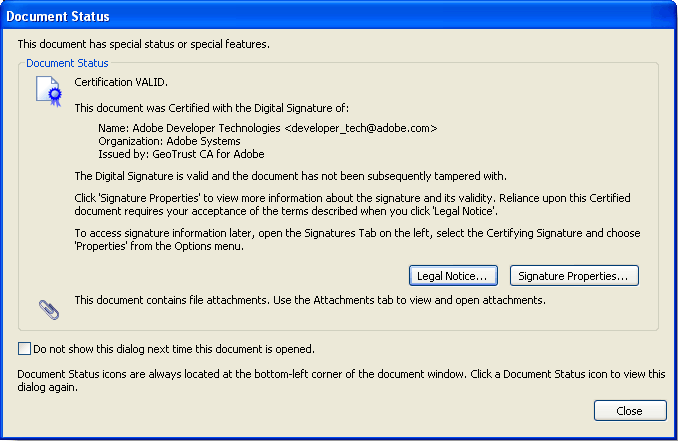Click the 'Document Status icons are always located' note

340,380
